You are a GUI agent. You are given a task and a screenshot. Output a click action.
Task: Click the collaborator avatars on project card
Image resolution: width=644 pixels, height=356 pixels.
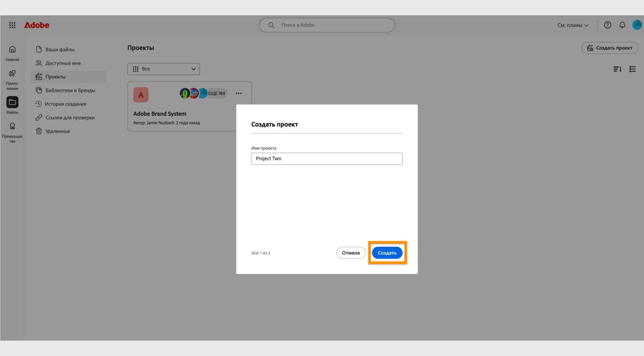tap(194, 93)
